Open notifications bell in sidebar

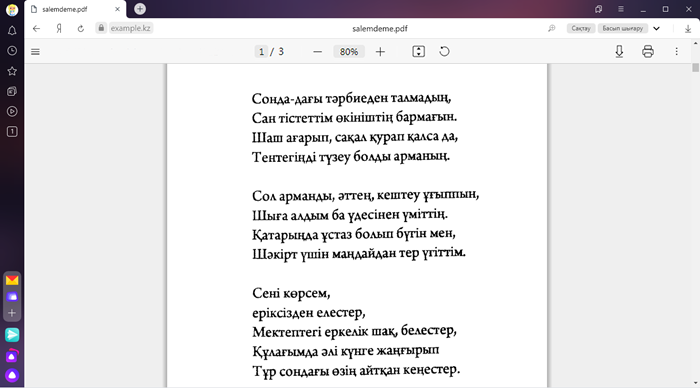(x=12, y=30)
